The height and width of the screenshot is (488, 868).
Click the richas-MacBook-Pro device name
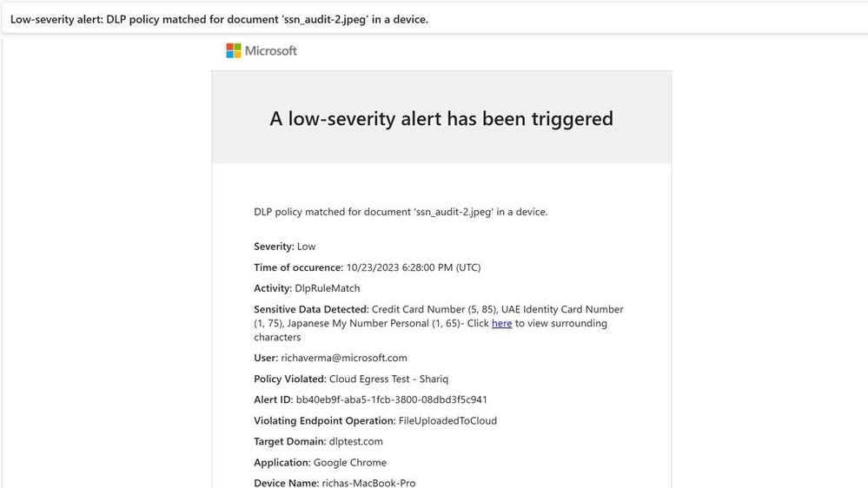point(368,483)
